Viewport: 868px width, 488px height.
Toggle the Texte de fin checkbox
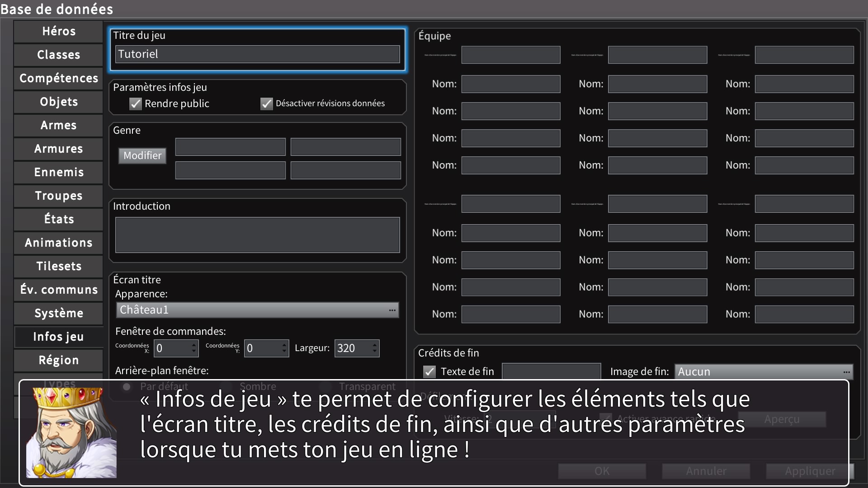(429, 372)
